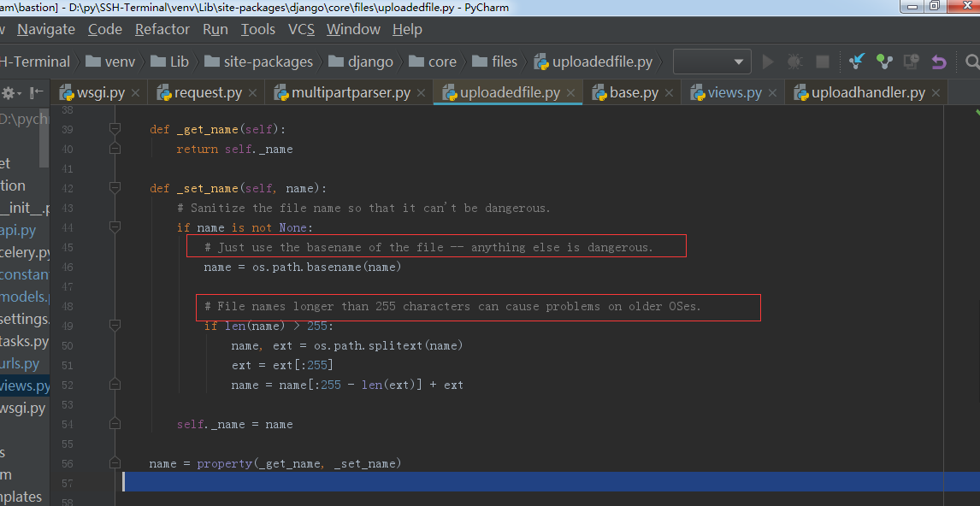The width and height of the screenshot is (980, 506).
Task: Select urls.py in the project tree
Action: point(20,363)
